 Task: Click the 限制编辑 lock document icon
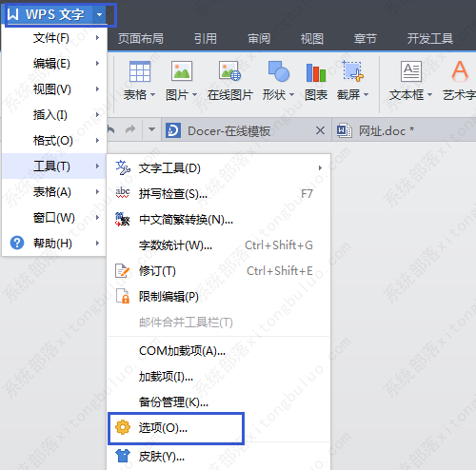[123, 296]
